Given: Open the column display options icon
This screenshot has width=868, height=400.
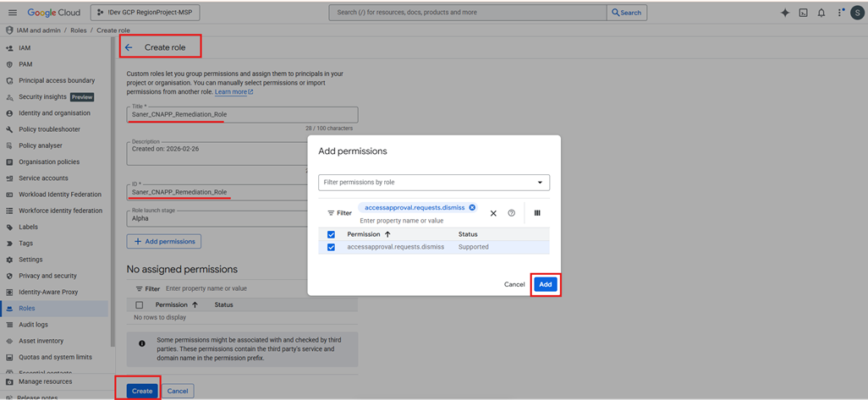Looking at the screenshot, I should [537, 213].
